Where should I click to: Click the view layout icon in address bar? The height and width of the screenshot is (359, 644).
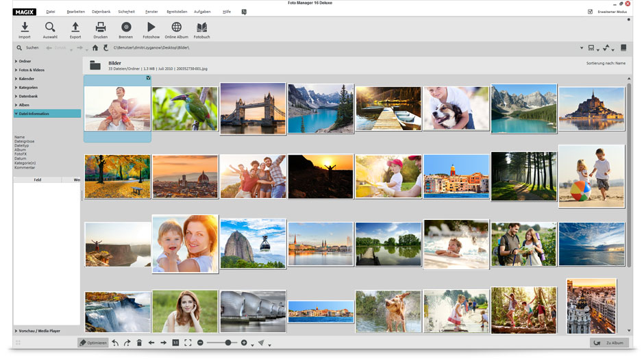click(591, 48)
